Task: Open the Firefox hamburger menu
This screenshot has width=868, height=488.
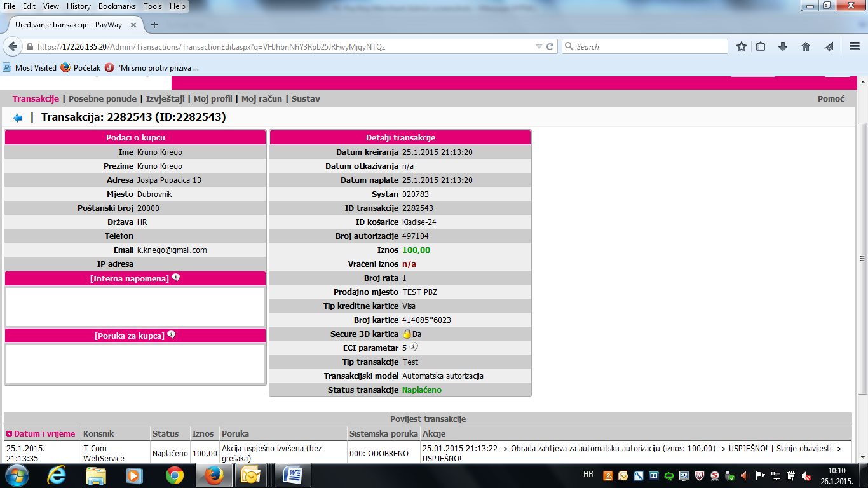Action: (855, 46)
